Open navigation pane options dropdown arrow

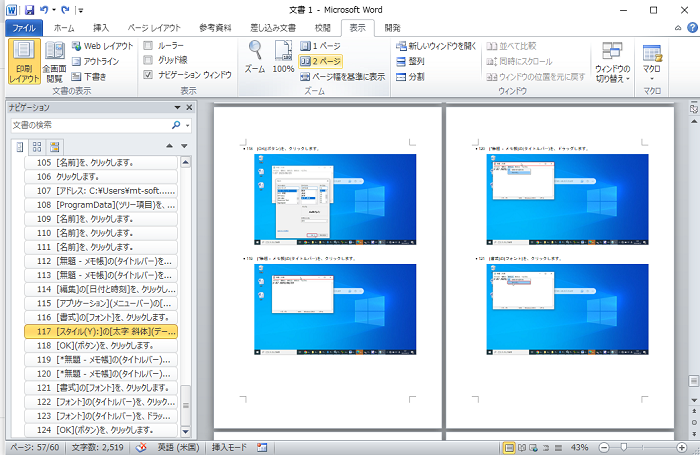[177, 108]
